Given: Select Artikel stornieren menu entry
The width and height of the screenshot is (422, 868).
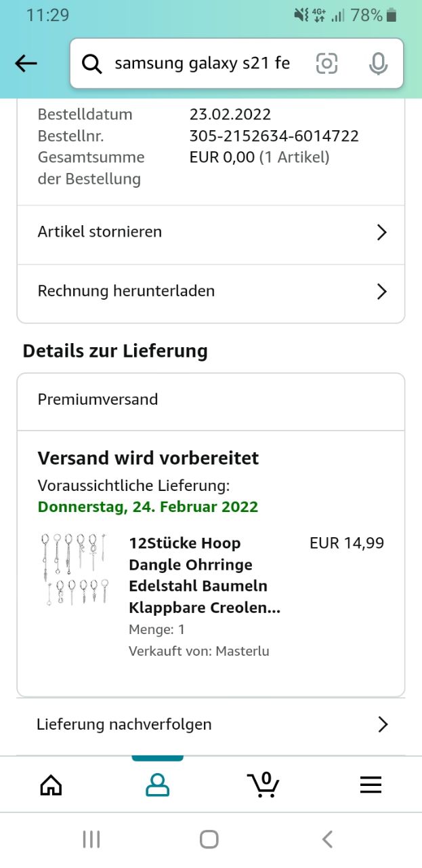Looking at the screenshot, I should [x=100, y=232].
